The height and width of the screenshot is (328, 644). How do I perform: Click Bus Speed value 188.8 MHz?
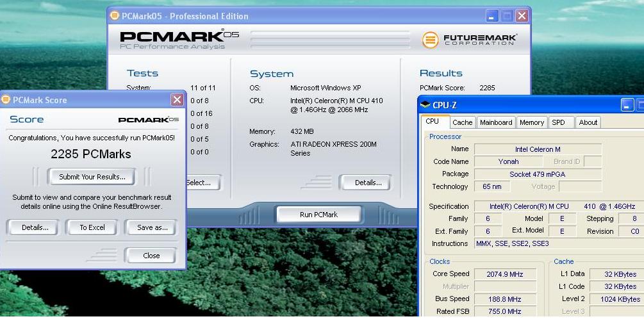(x=505, y=299)
